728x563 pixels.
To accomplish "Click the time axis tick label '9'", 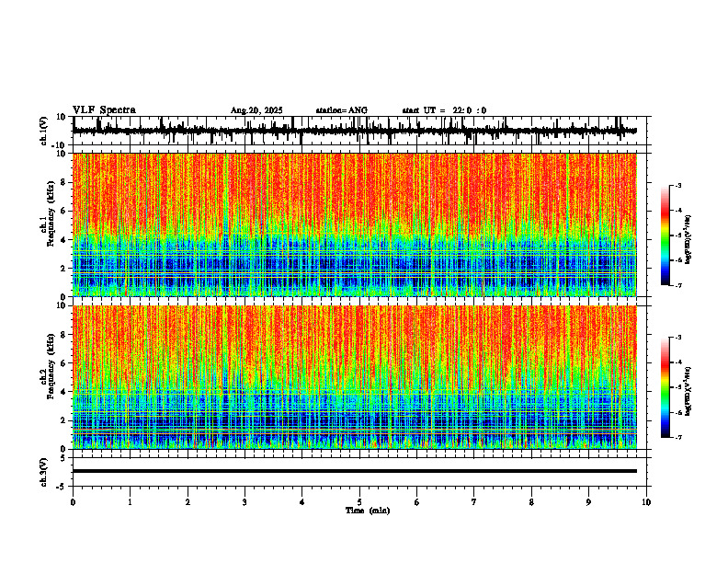I will [x=588, y=502].
